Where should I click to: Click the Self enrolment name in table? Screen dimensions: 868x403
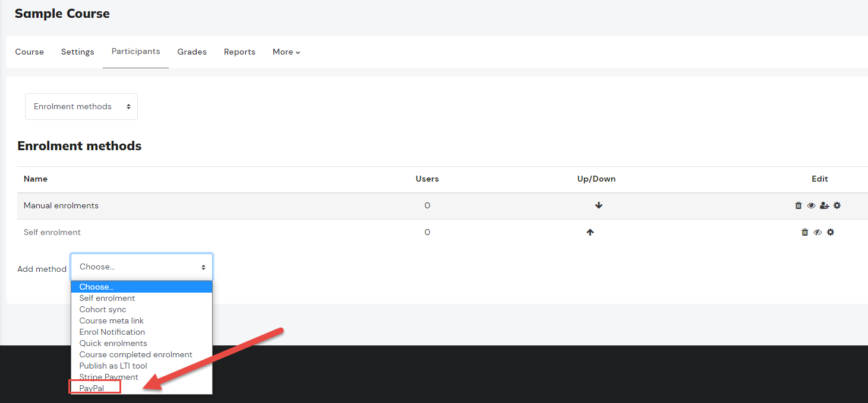(52, 233)
